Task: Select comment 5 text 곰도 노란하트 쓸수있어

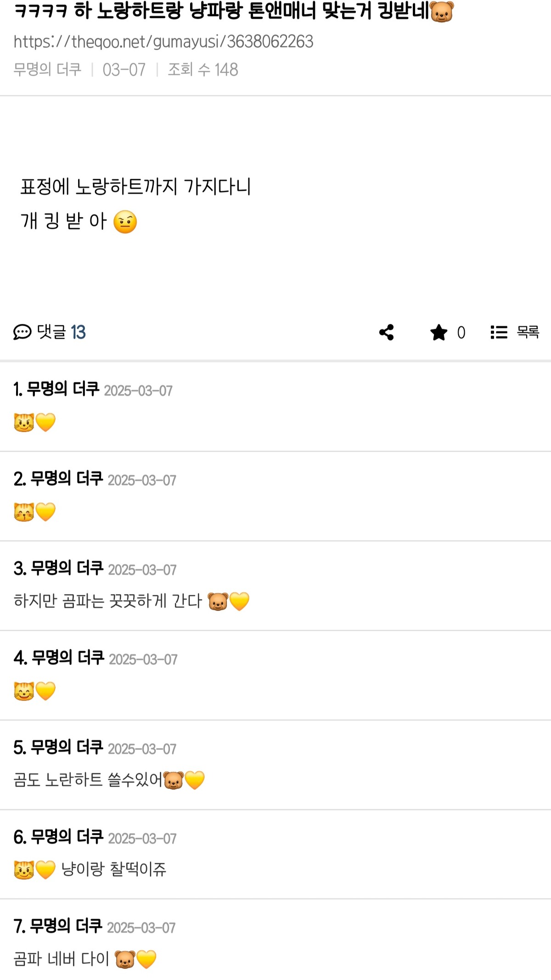Action: [88, 780]
